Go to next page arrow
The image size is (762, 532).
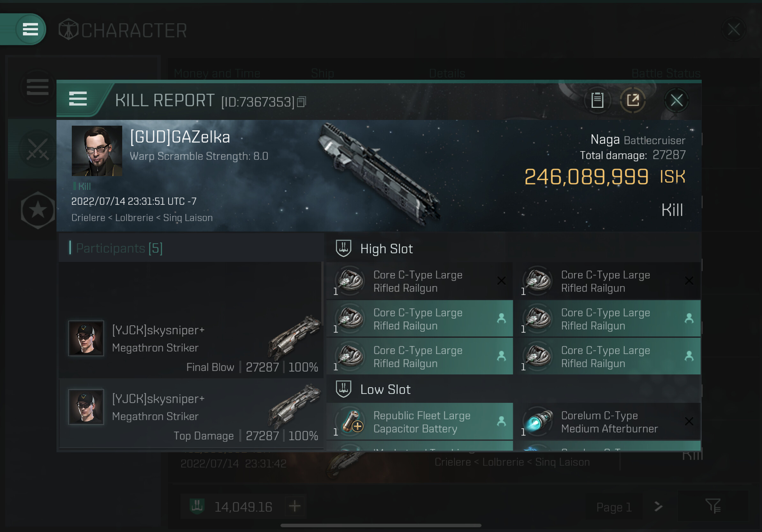658,506
